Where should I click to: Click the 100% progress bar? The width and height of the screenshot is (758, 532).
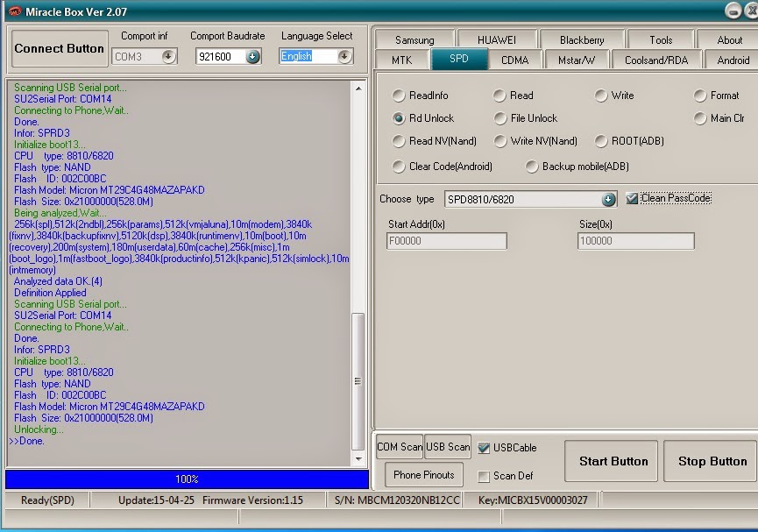click(187, 479)
